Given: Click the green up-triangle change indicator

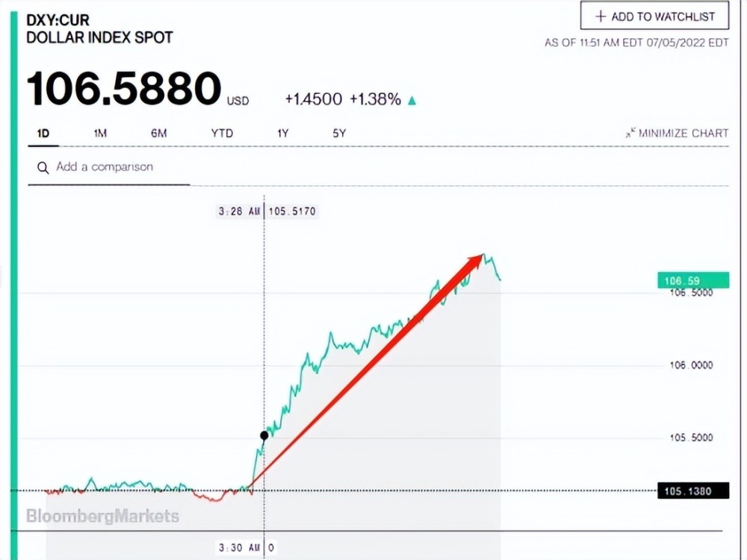Looking at the screenshot, I should point(412,101).
